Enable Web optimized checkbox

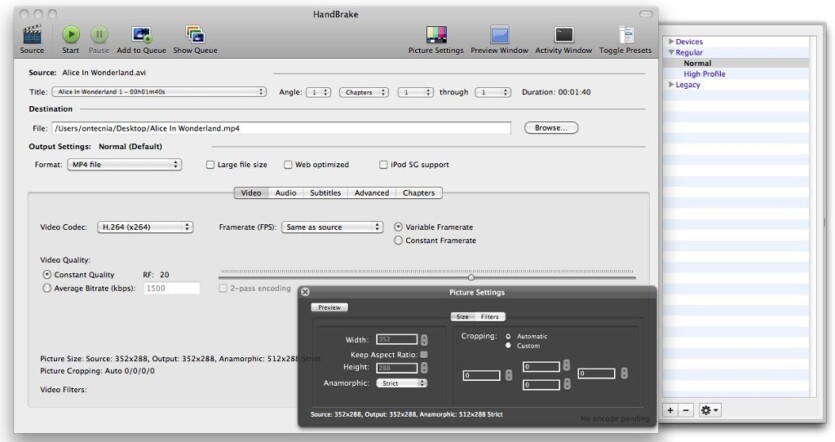tap(288, 165)
